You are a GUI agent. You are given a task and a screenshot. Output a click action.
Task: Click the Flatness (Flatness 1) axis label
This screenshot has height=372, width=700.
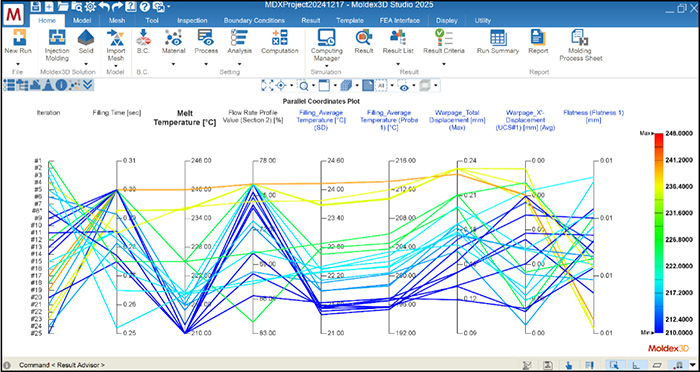pyautogui.click(x=593, y=117)
